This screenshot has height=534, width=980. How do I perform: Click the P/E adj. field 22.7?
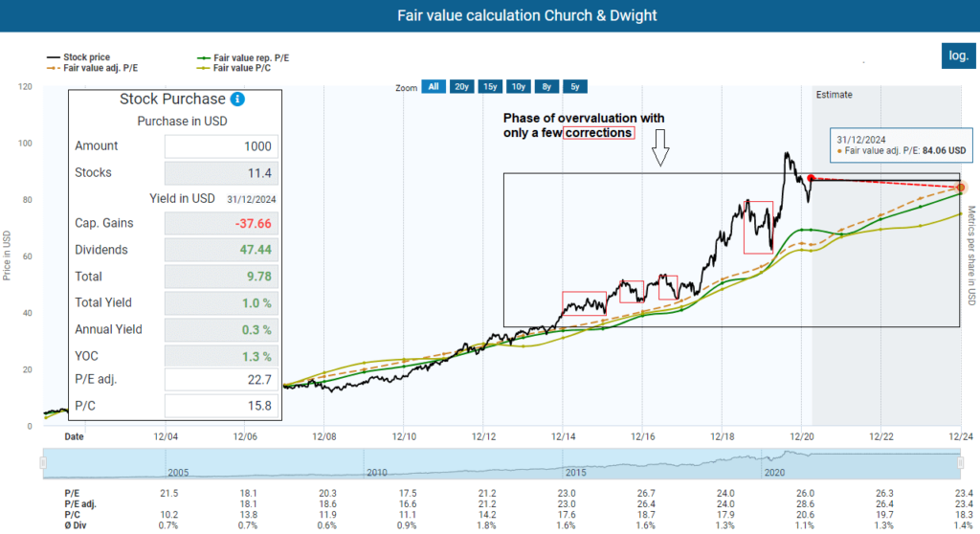(221, 380)
